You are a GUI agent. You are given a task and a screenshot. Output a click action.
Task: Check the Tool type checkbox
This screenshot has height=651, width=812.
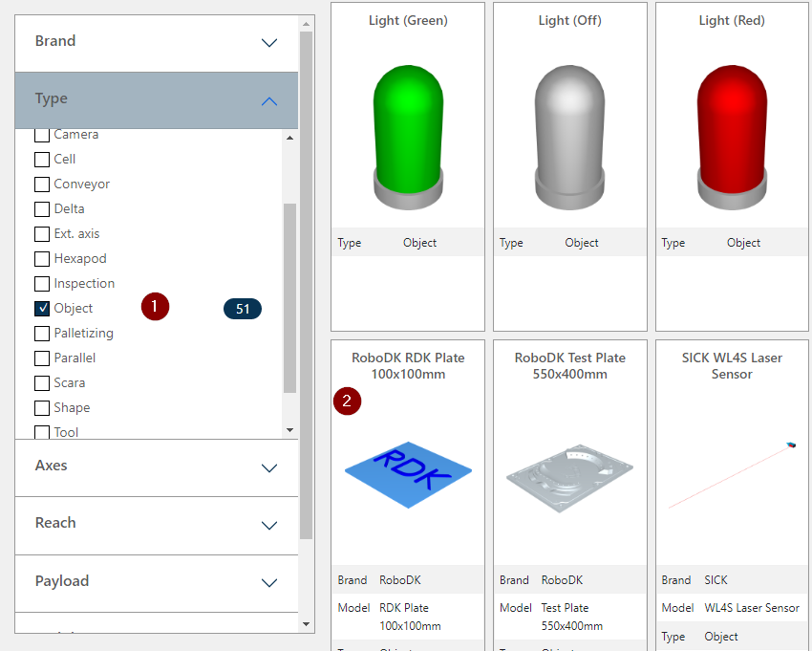42,432
